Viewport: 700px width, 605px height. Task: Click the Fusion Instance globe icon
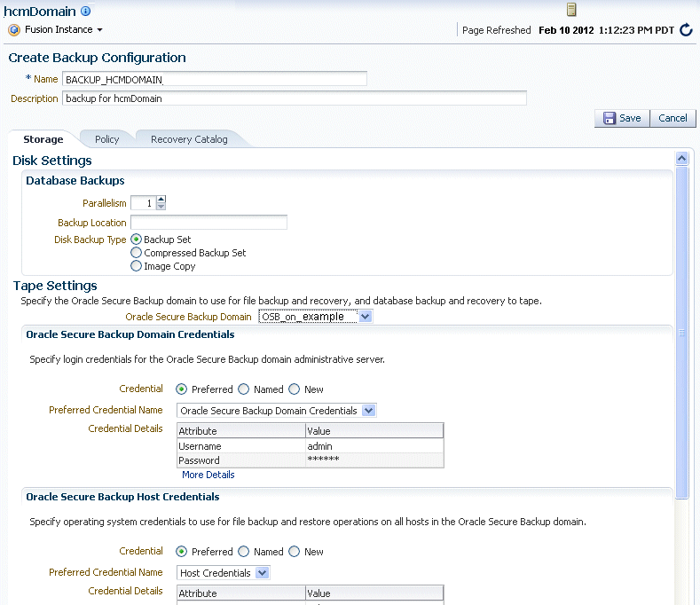[x=14, y=30]
